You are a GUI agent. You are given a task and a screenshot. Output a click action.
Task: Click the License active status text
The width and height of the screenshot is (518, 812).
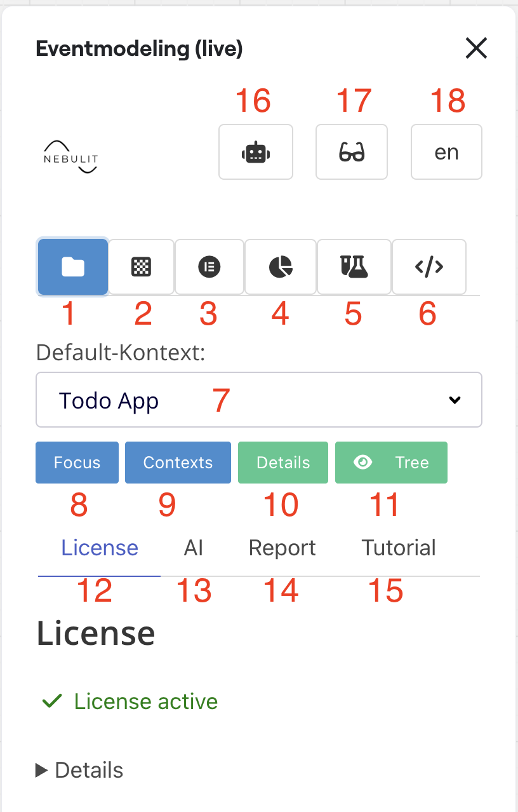point(145,701)
